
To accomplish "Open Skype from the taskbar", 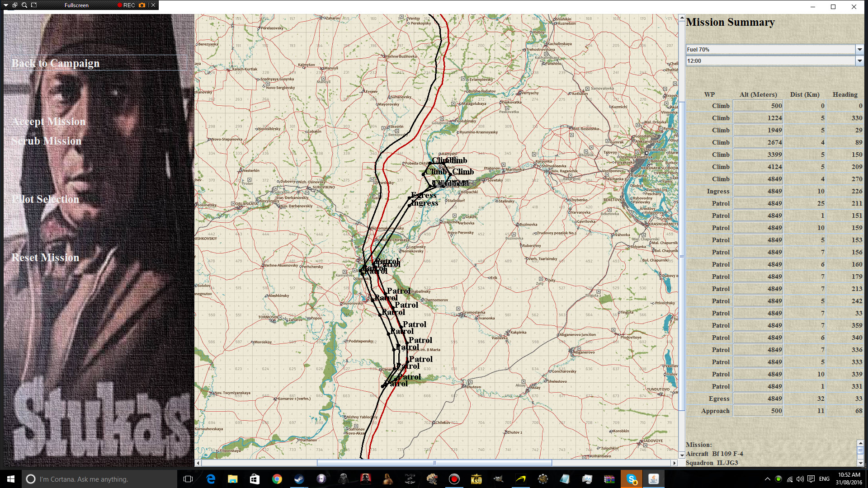I will pos(632,479).
